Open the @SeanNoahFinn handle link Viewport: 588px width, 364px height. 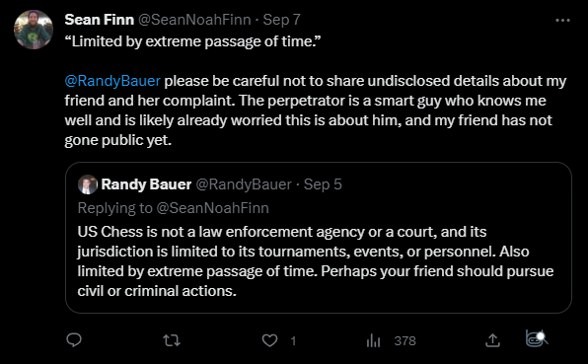point(194,20)
